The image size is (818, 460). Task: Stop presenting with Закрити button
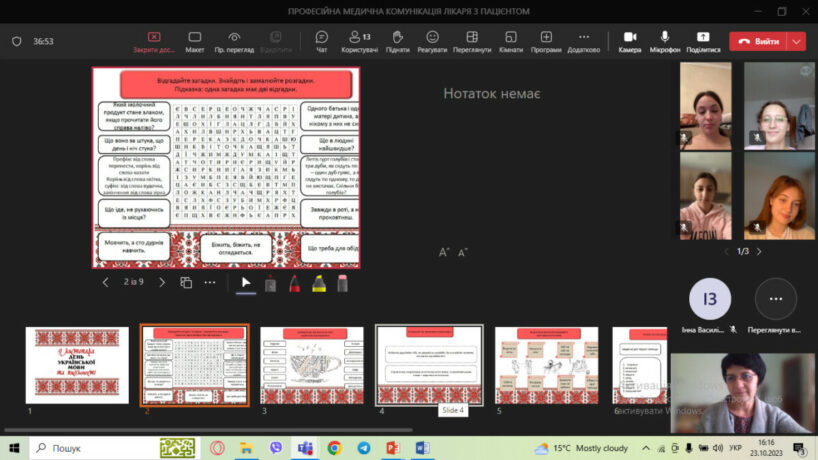[x=154, y=41]
